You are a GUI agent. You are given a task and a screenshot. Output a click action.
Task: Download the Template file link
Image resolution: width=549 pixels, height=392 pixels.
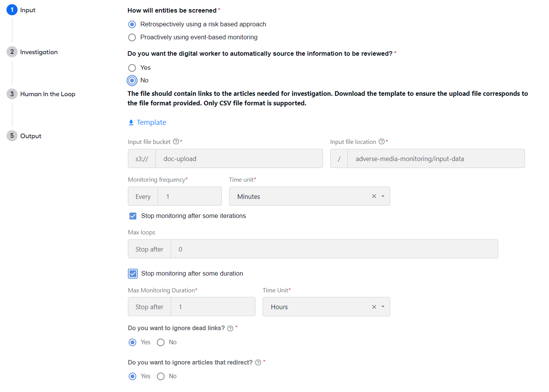click(151, 123)
